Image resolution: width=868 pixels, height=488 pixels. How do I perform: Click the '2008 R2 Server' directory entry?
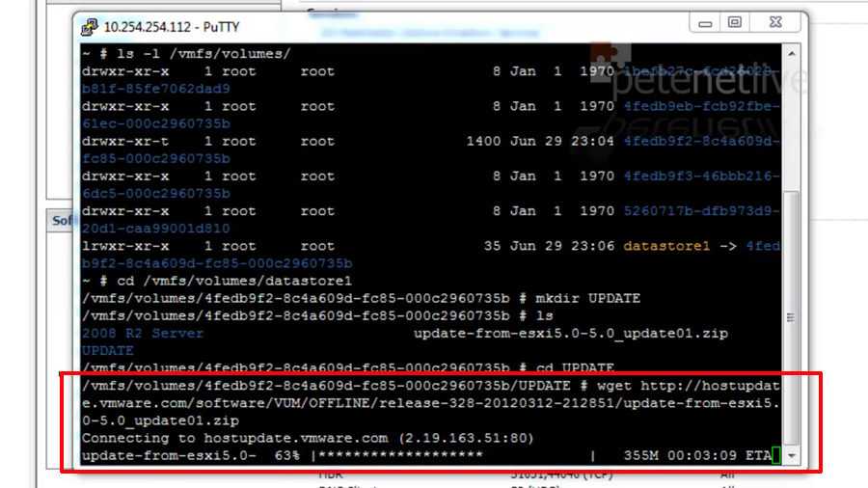143,333
